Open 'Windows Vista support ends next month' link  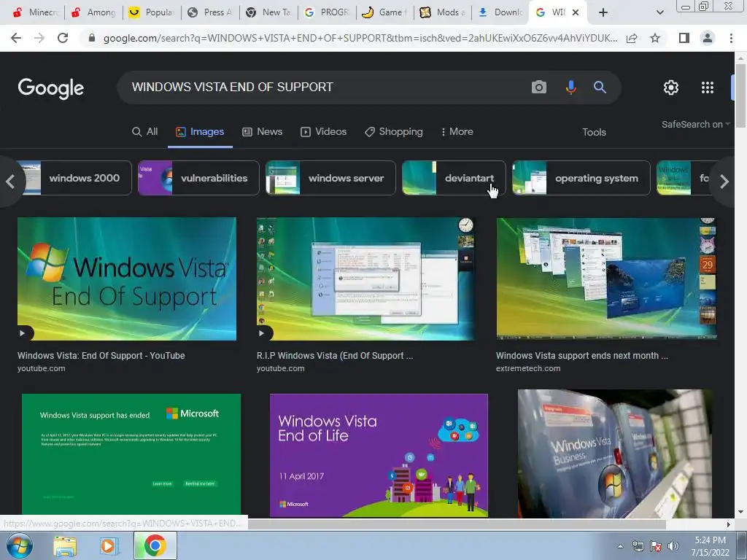click(x=581, y=356)
